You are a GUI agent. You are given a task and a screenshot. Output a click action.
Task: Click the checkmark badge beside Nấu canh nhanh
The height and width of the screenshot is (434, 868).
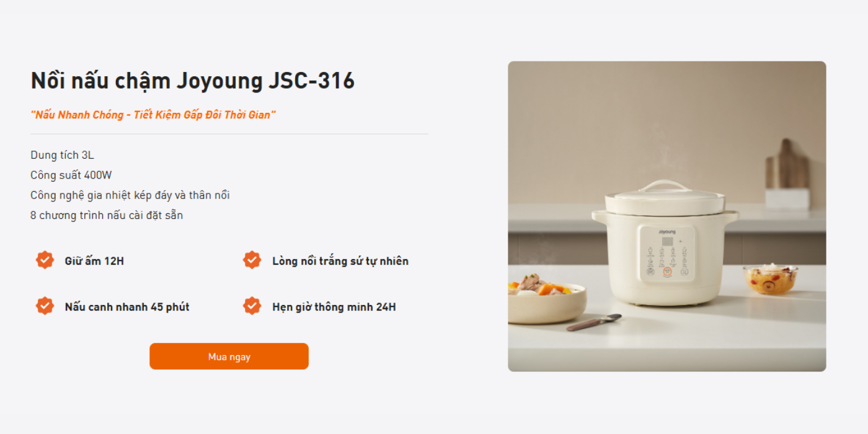click(x=45, y=306)
